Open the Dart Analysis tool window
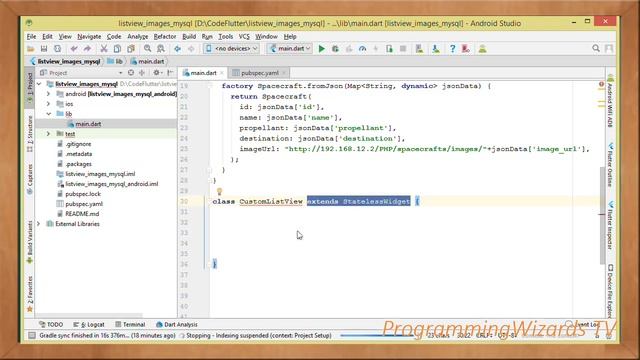Image resolution: width=640 pixels, height=360 pixels. coord(177,324)
